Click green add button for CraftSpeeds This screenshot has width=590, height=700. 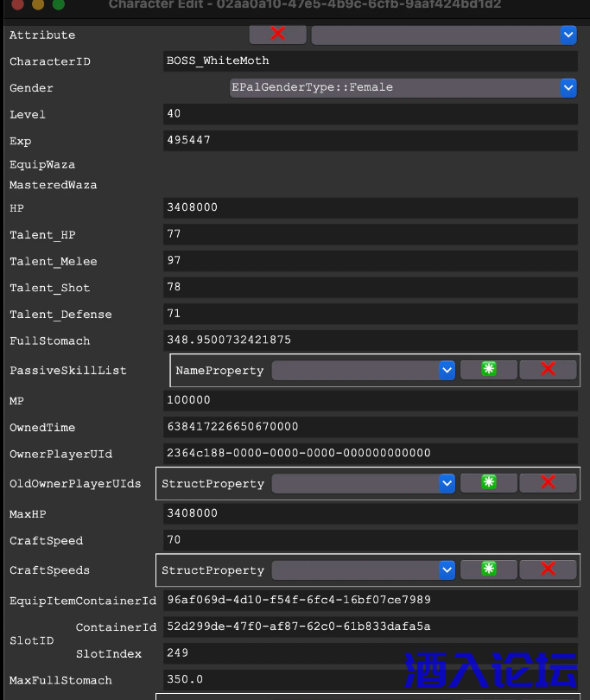(489, 570)
